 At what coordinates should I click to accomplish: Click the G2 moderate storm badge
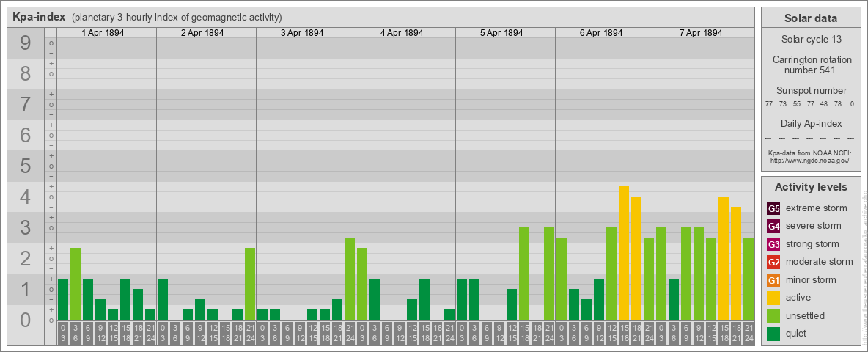[773, 262]
